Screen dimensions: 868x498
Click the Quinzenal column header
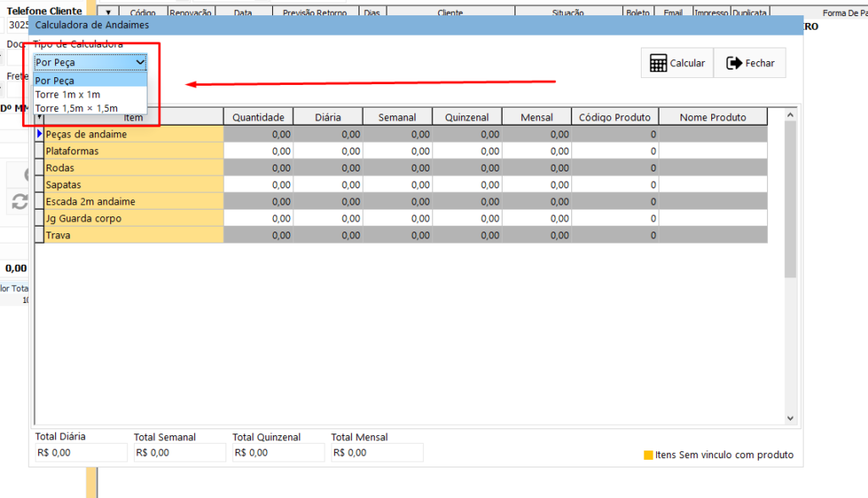click(x=467, y=117)
